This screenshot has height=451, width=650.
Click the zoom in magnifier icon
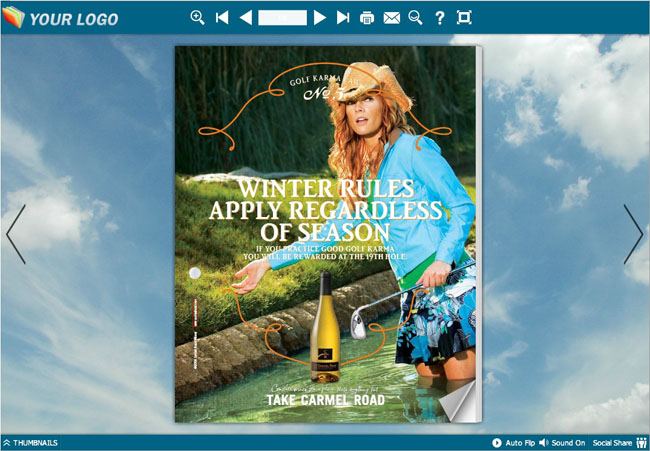click(197, 18)
